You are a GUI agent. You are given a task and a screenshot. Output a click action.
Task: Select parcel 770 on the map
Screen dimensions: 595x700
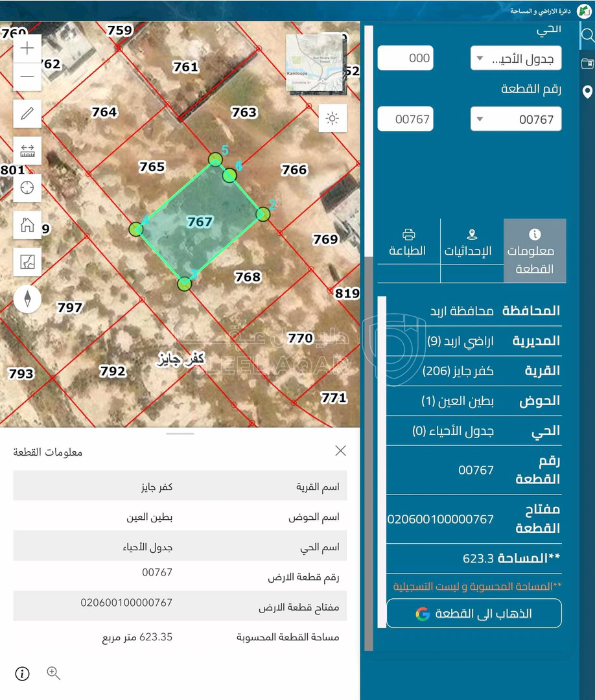pos(300,338)
